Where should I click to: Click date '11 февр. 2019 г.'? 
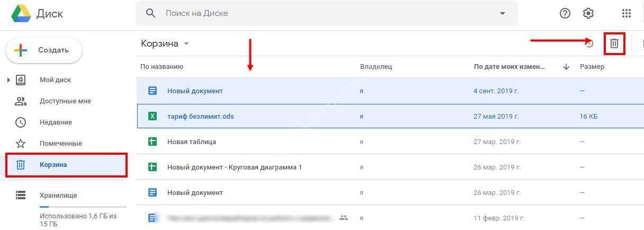tap(499, 218)
